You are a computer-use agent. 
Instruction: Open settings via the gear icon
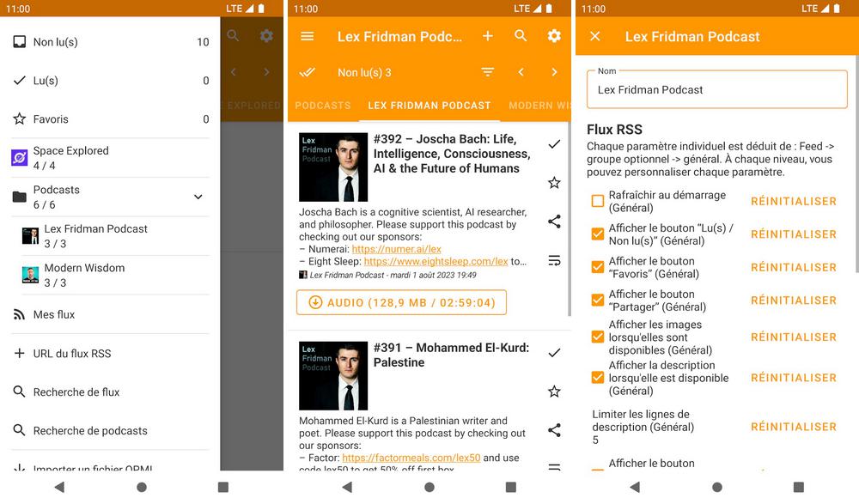554,36
